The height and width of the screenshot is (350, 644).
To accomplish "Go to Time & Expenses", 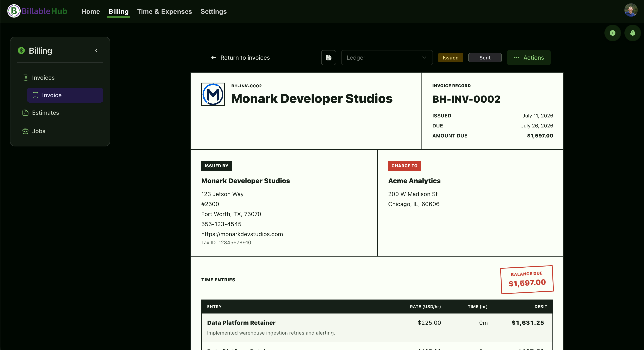I will [x=165, y=11].
